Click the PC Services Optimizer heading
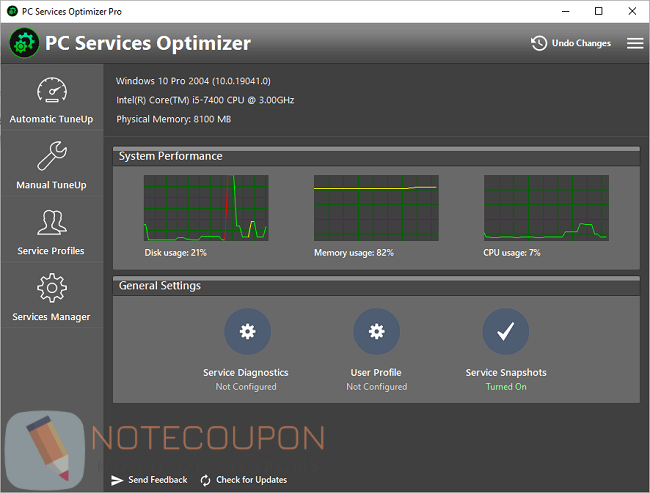This screenshot has height=493, width=650. [x=148, y=43]
